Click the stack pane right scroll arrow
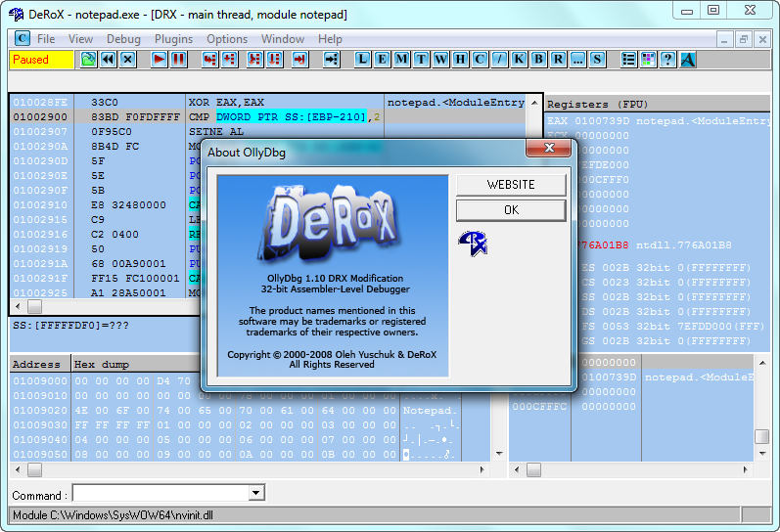 click(x=745, y=469)
